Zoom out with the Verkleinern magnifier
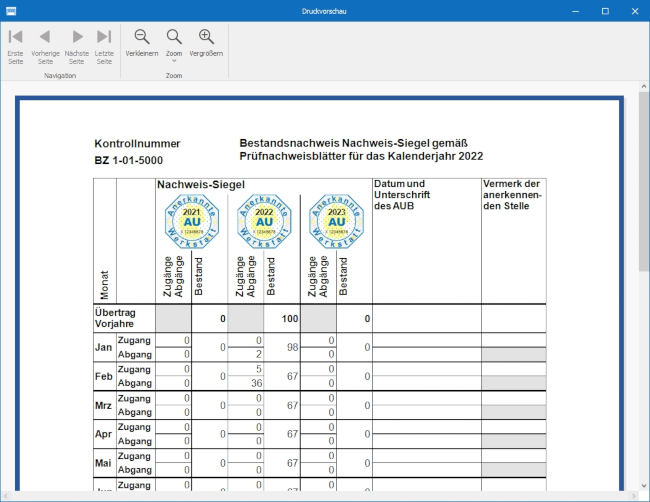Screen dimensions: 650x502 tap(142, 43)
